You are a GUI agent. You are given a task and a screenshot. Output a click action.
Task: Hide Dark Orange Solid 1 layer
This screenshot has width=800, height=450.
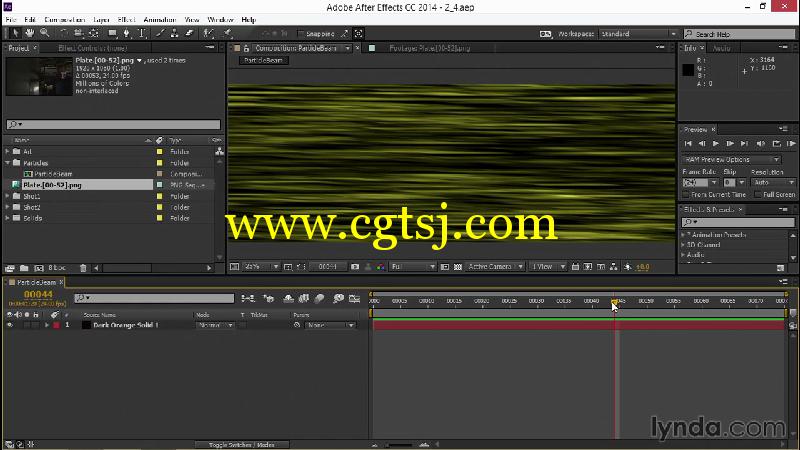tap(9, 325)
